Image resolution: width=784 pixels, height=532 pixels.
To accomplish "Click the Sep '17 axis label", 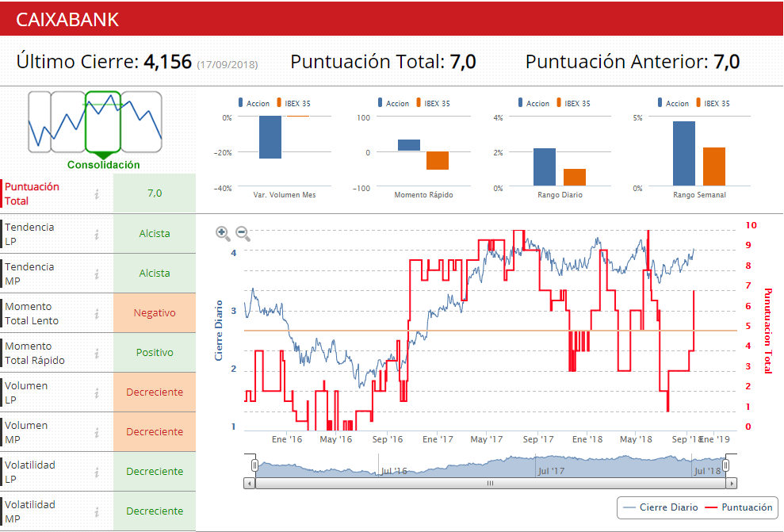I will pos(538,439).
